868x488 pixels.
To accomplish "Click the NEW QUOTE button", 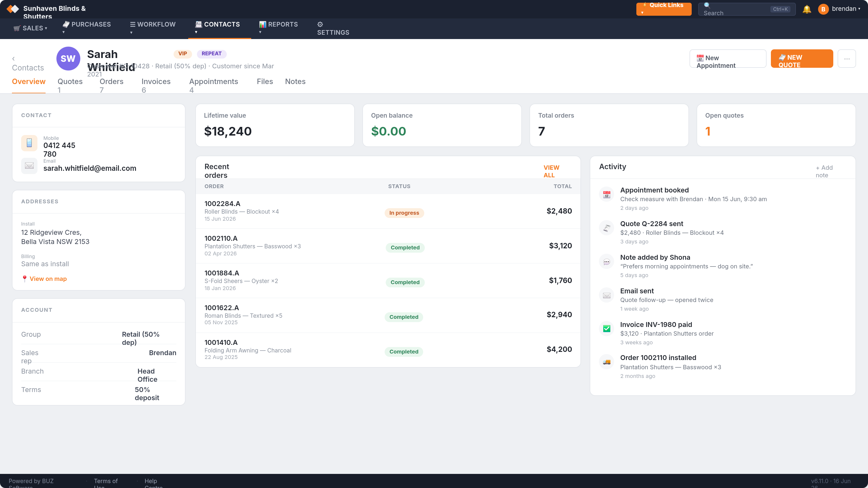I will [x=802, y=59].
